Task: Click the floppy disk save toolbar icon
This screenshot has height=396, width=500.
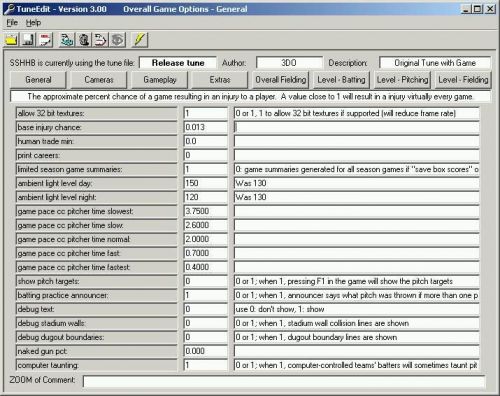Action: pos(28,40)
